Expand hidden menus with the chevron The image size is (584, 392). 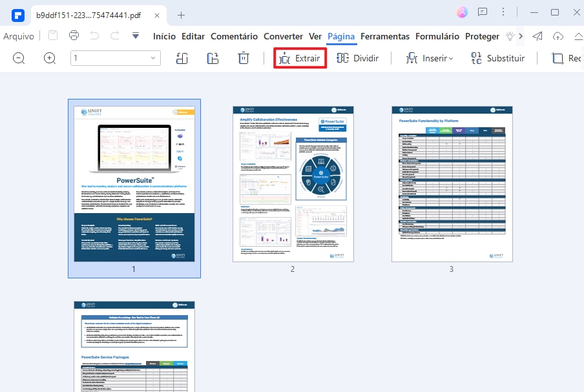click(522, 36)
